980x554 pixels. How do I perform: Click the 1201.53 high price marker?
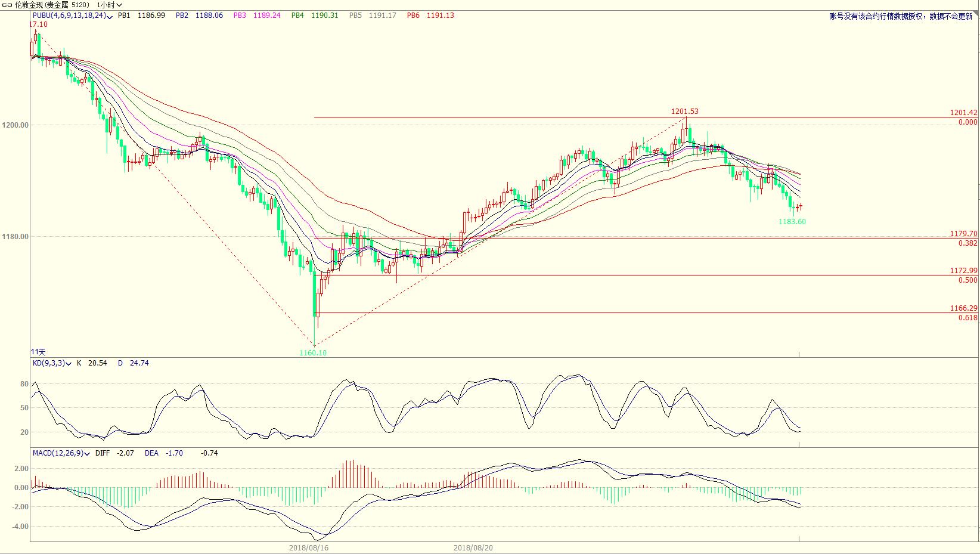point(685,112)
